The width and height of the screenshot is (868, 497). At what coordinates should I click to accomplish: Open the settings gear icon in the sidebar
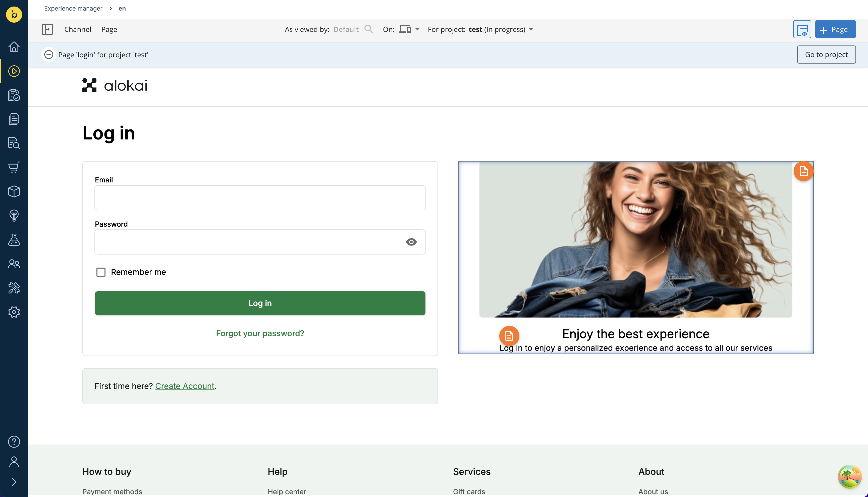[14, 312]
